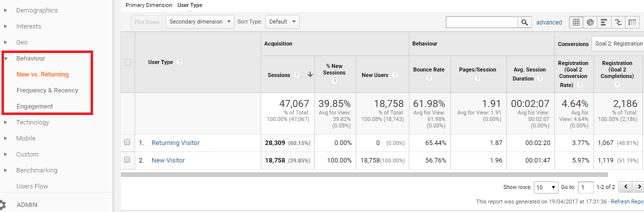This screenshot has height=212, width=644.
Task: Click the 65.44% bounce rate cell
Action: pyautogui.click(x=435, y=143)
